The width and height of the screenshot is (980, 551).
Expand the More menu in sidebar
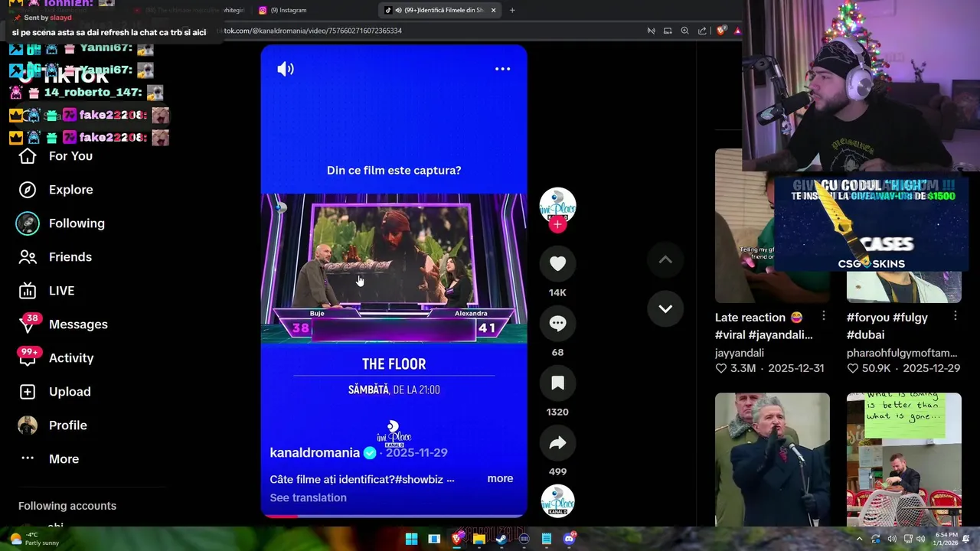click(x=64, y=459)
